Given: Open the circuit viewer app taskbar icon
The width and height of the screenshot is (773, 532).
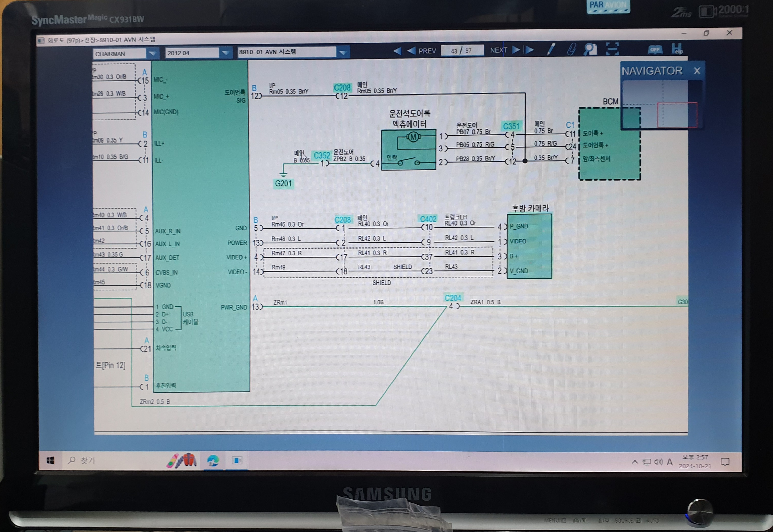Looking at the screenshot, I should click(236, 460).
